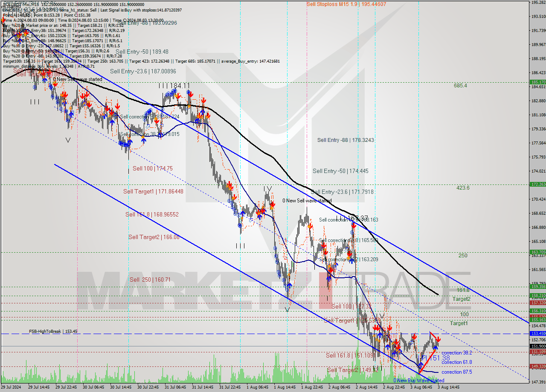Screen dimensions: 546x392
Task: Click the '0 New Buy Wave started' label
Action: 418,380
